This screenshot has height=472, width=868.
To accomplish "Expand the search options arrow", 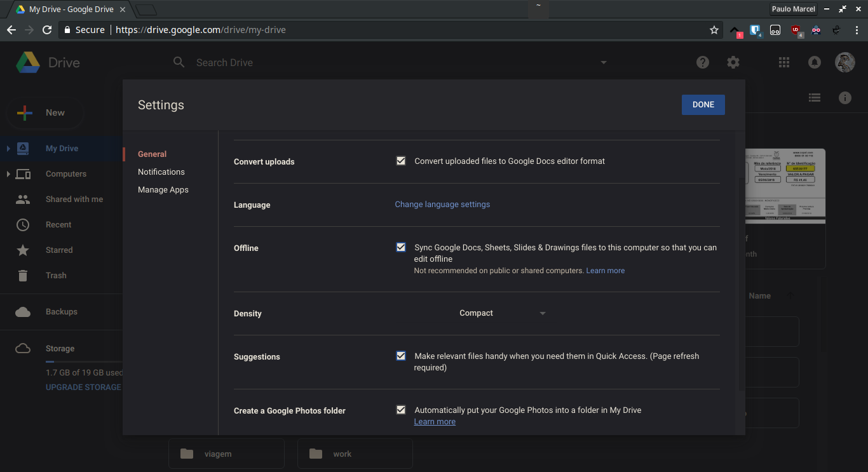I will pos(604,62).
